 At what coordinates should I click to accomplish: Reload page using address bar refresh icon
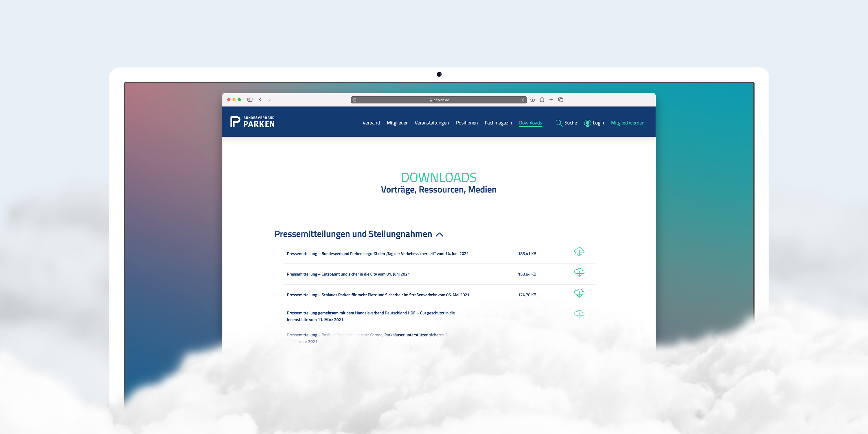[x=523, y=100]
